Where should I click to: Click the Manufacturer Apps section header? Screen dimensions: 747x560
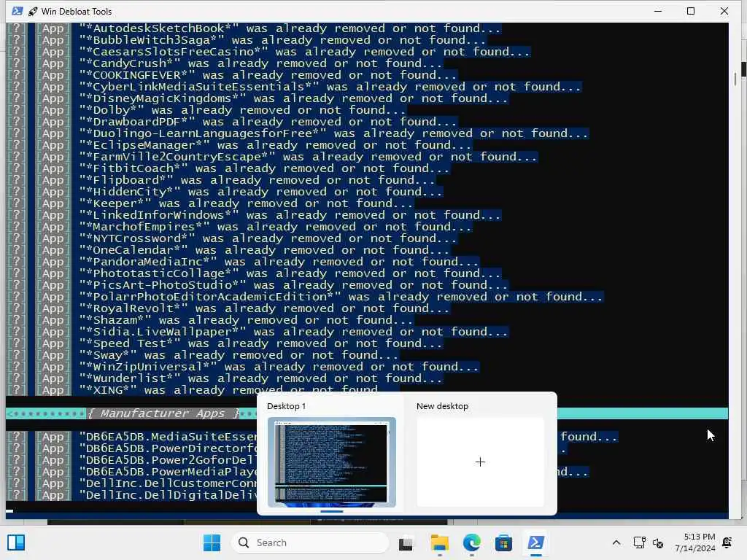[x=163, y=413]
